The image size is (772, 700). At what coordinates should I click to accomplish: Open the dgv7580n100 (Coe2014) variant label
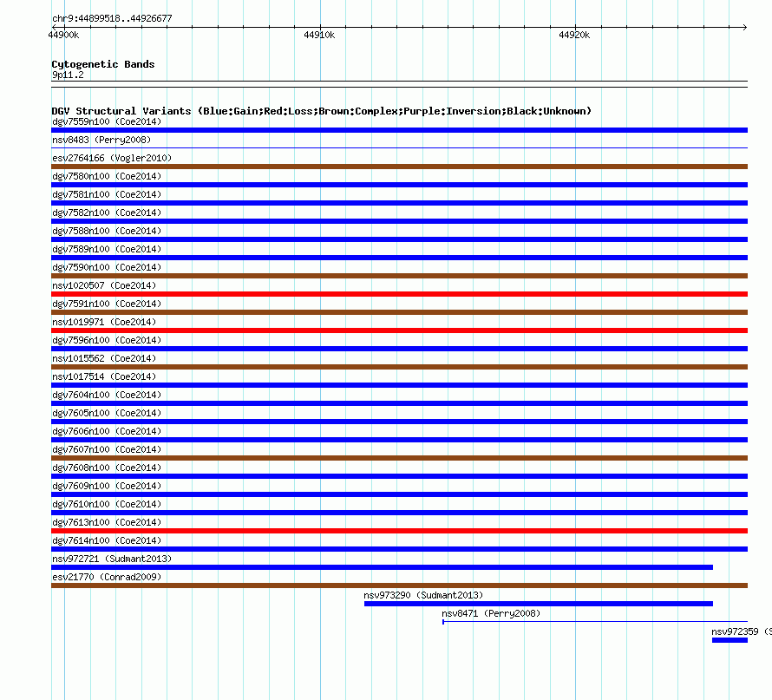pos(107,176)
